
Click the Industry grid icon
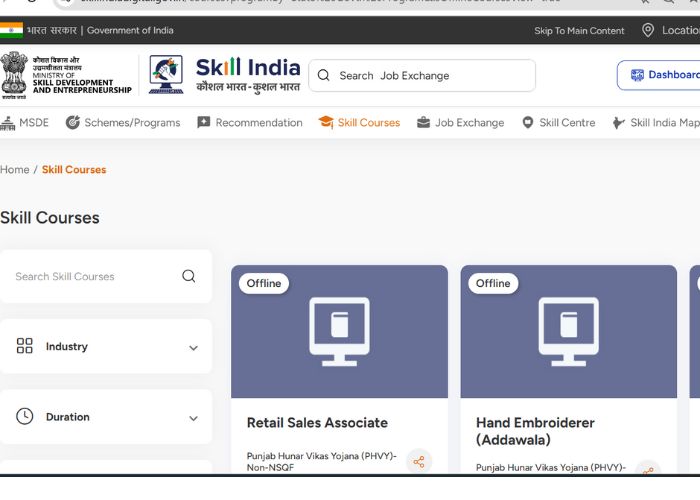(x=25, y=346)
